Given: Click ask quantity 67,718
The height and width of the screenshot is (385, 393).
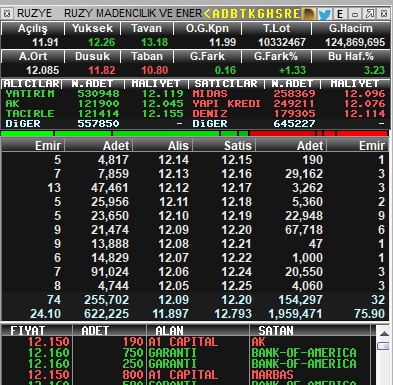Looking at the screenshot, I should coord(304,230).
